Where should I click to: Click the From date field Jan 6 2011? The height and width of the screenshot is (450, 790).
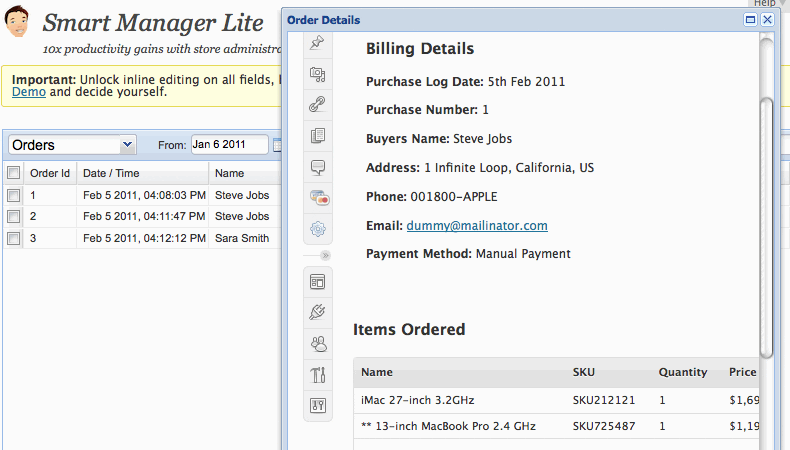pyautogui.click(x=229, y=145)
